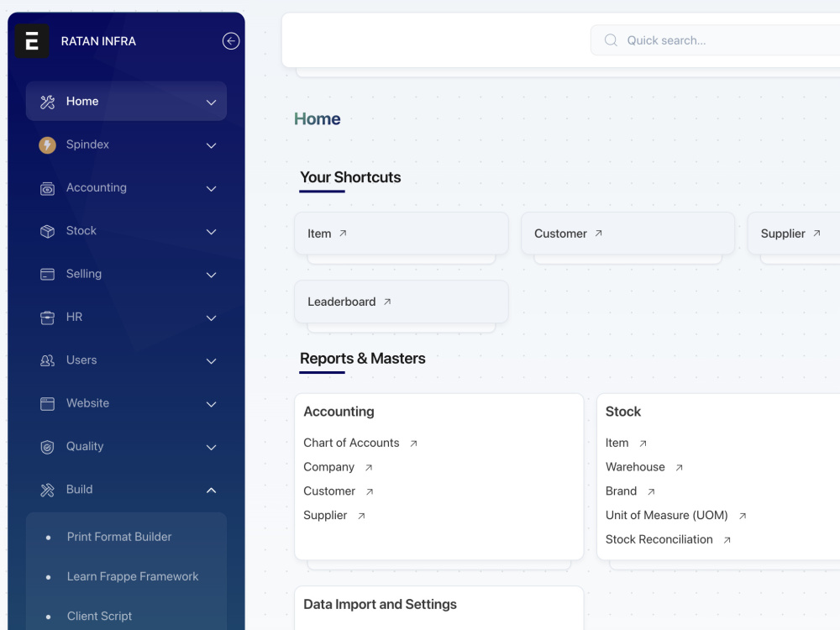Click arrow icon next to Company link
This screenshot has height=630, width=840.
(369, 468)
